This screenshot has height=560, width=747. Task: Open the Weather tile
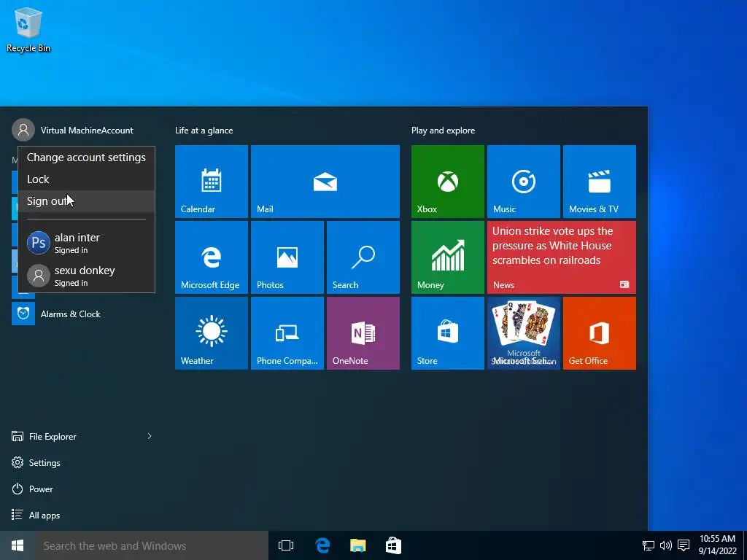[211, 332]
